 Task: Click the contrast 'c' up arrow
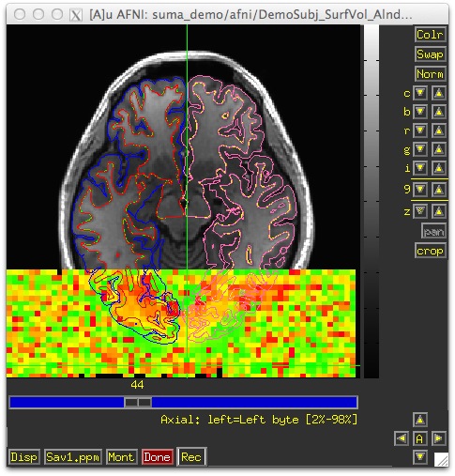point(438,93)
